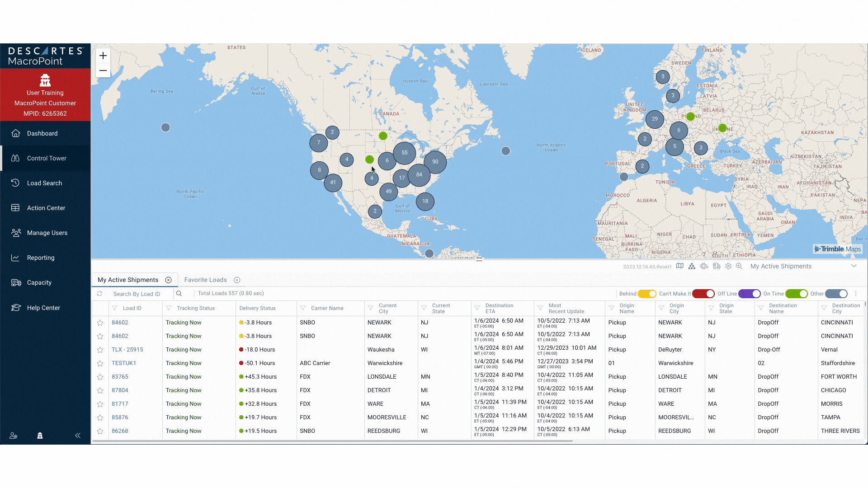Image resolution: width=868 pixels, height=488 pixels.
Task: Go to Load Search in sidebar
Action: click(46, 183)
